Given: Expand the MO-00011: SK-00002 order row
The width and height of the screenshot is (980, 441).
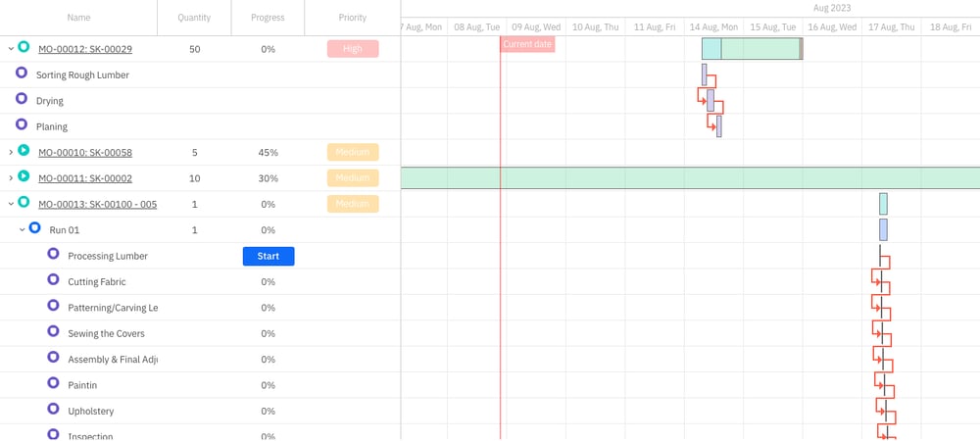Looking at the screenshot, I should point(10,177).
